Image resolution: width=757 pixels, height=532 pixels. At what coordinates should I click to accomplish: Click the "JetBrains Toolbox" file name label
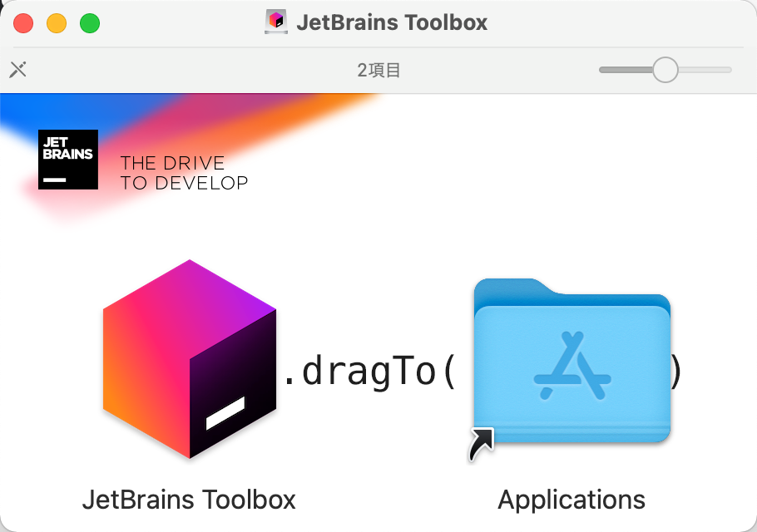pyautogui.click(x=189, y=500)
